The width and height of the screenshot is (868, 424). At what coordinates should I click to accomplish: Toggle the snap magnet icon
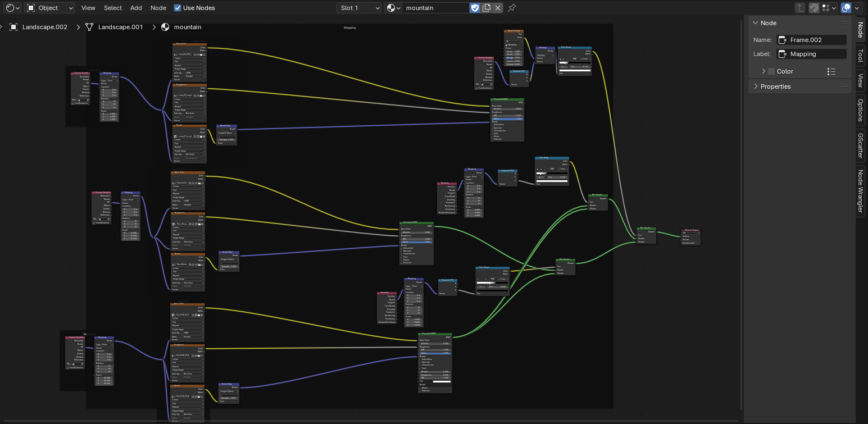coord(814,8)
